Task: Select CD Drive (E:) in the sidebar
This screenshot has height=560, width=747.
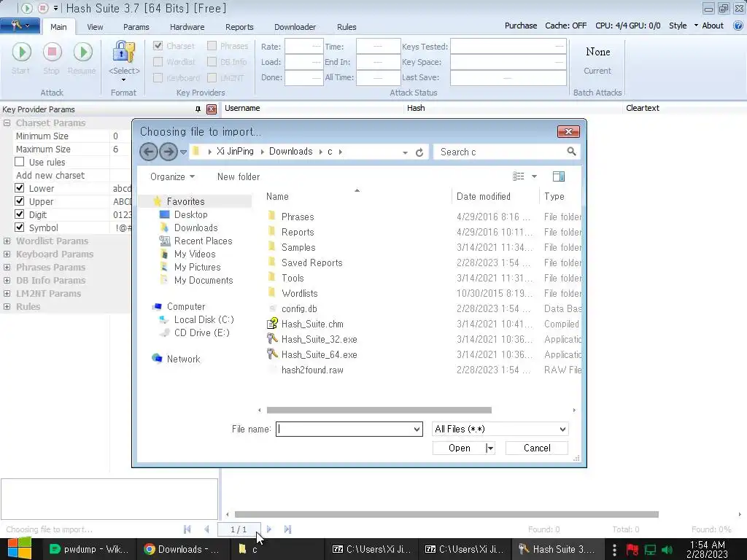Action: click(x=201, y=332)
